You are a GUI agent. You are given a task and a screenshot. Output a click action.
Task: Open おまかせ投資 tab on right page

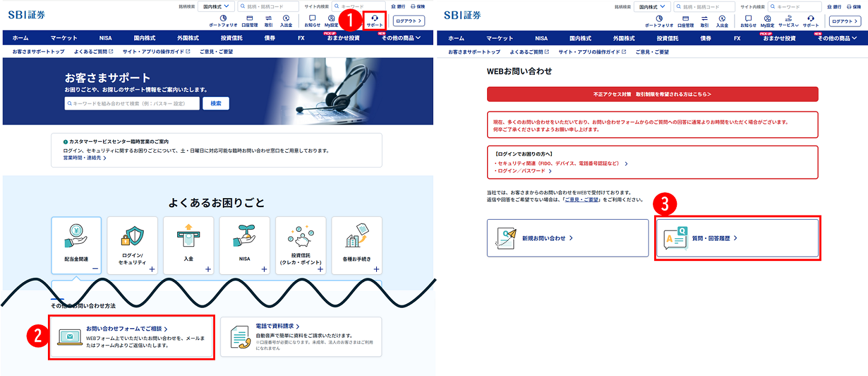pyautogui.click(x=779, y=38)
